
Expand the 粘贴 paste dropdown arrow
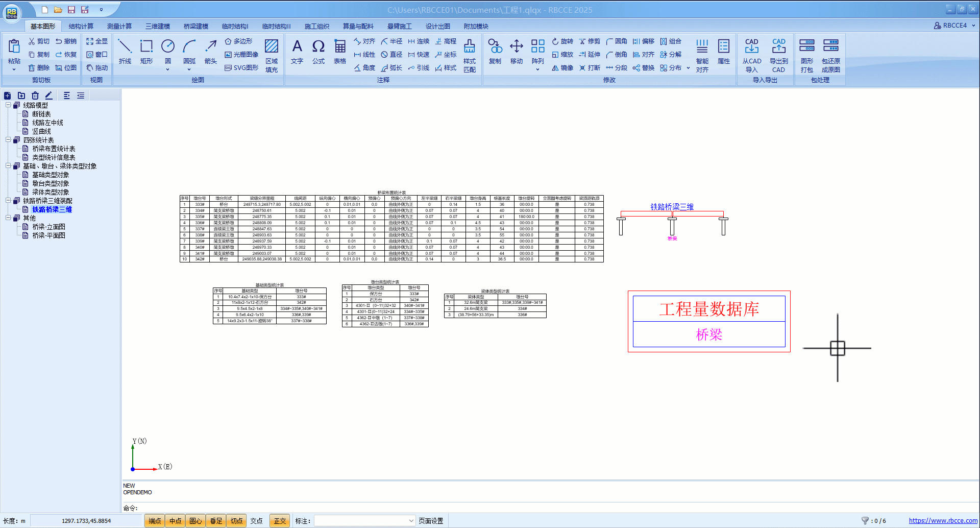[x=14, y=69]
